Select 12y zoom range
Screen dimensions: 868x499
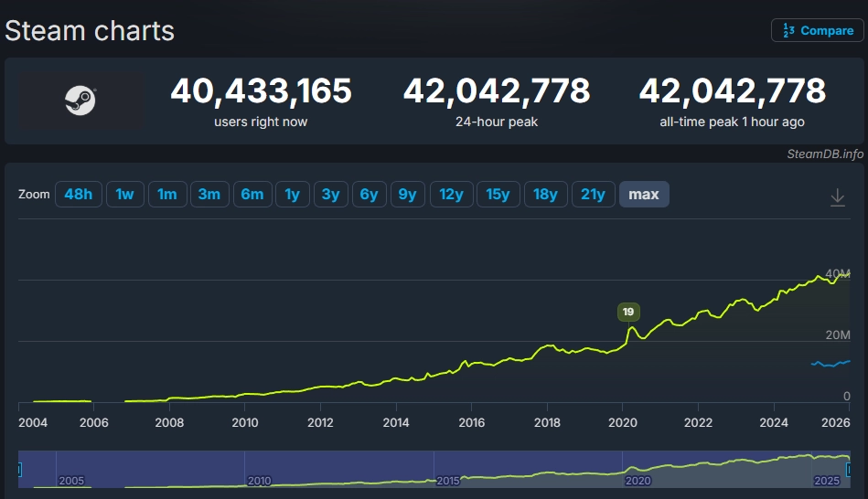pos(451,195)
